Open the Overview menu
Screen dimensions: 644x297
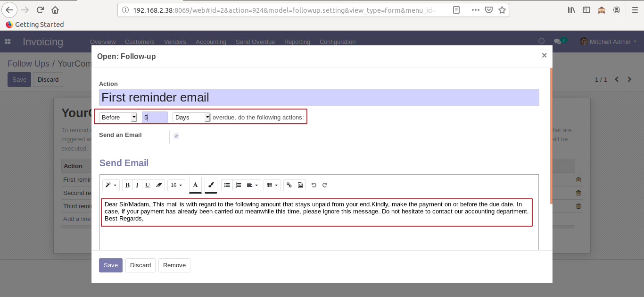click(103, 42)
